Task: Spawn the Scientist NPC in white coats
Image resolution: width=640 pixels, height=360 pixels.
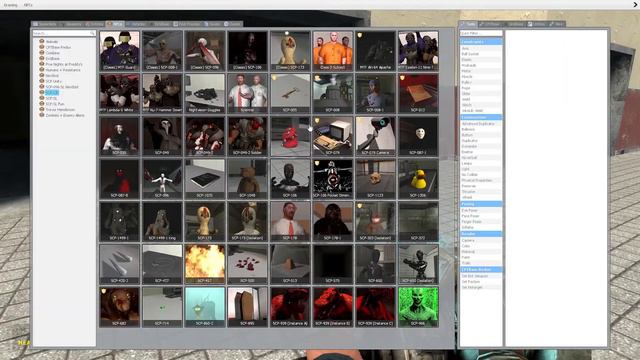Action: coord(247,93)
